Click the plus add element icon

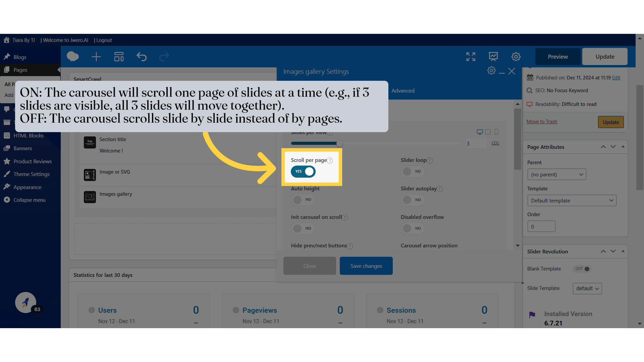tap(96, 57)
